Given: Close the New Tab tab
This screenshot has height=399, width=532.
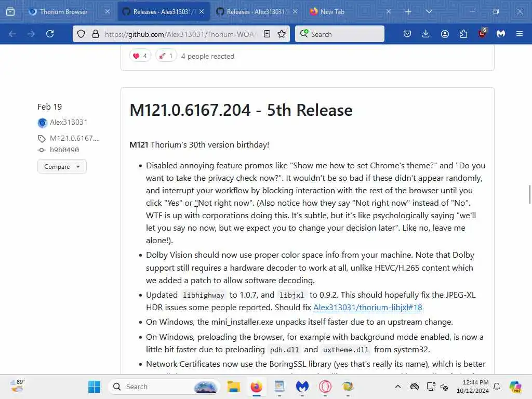Looking at the screenshot, I should tap(389, 11).
